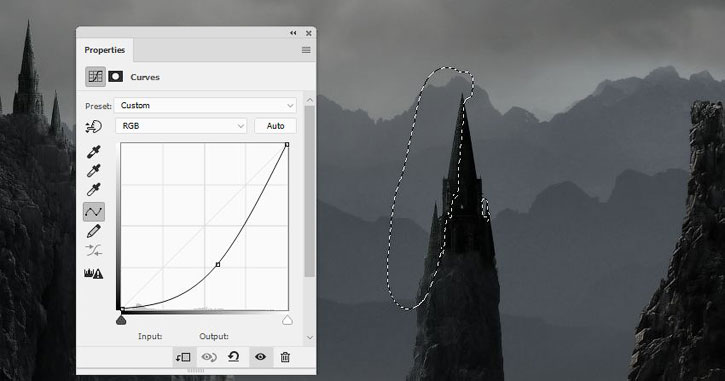The image size is (725, 381).
Task: Click the panel scrollbar down arrow
Action: point(310,338)
